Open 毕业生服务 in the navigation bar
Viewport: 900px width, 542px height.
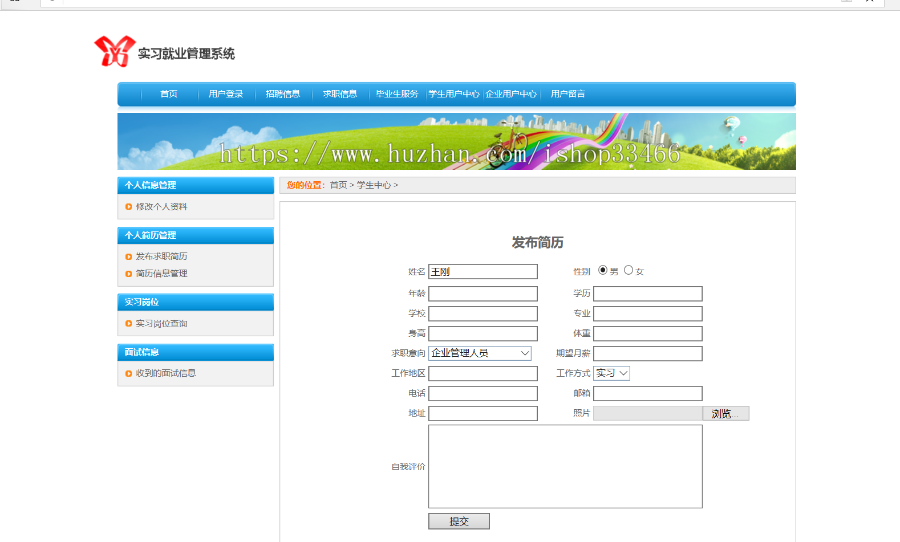coord(397,94)
